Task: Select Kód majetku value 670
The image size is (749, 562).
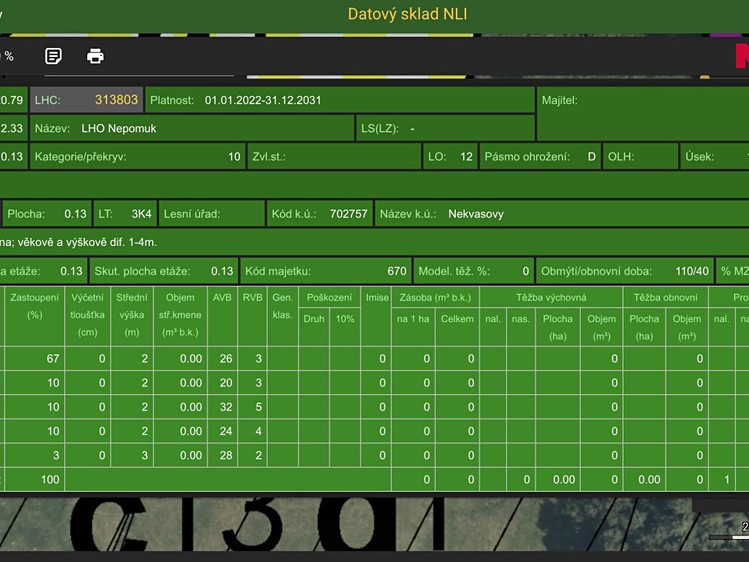Action: [x=397, y=271]
